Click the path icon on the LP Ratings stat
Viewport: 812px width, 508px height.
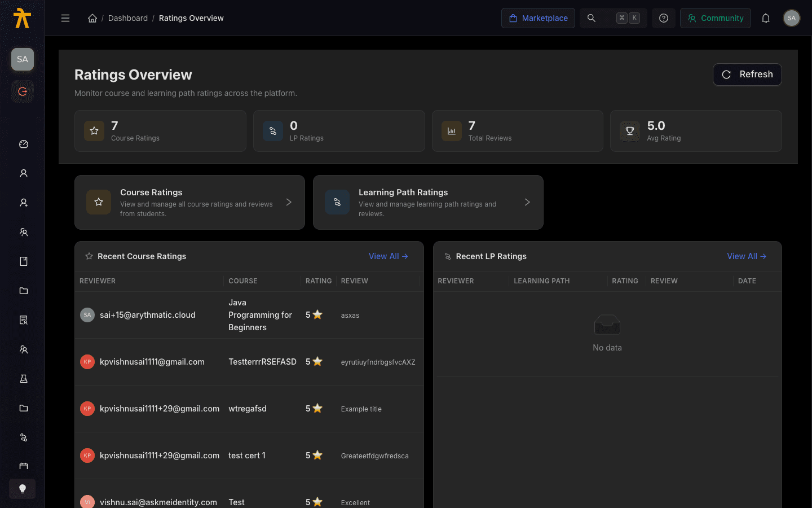pos(273,131)
